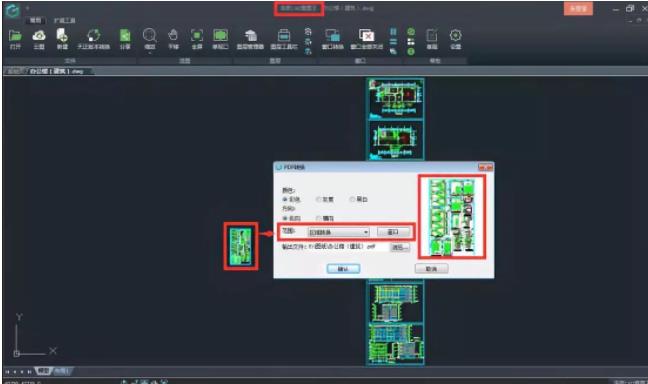Click the lower green circle small icon
Viewport: 648px width, 384px height.
pos(411,51)
